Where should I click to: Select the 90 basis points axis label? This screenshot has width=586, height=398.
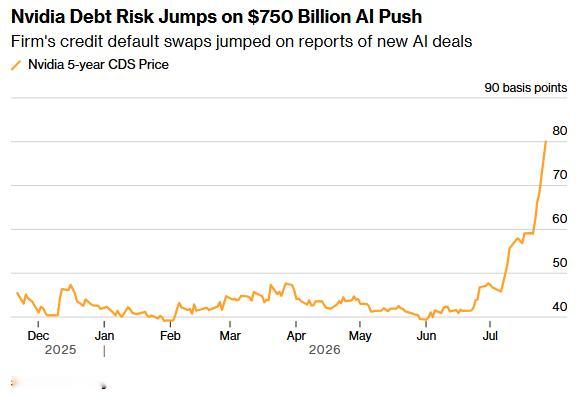[525, 88]
